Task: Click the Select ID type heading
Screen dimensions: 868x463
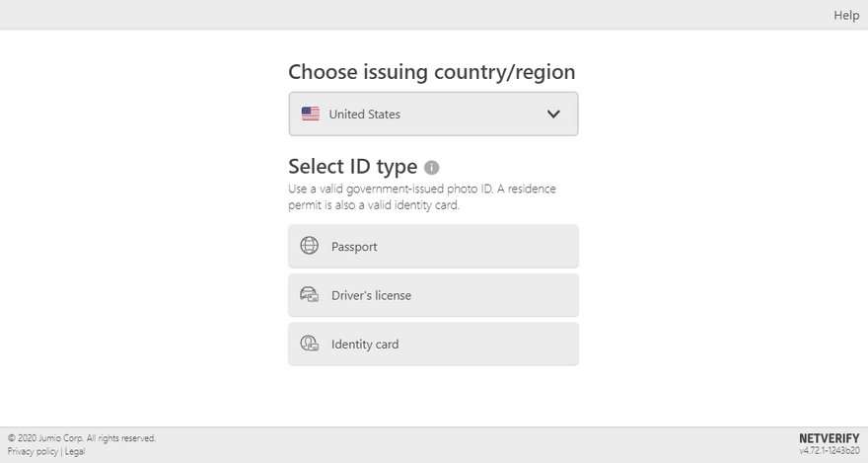Action: pyautogui.click(x=353, y=167)
